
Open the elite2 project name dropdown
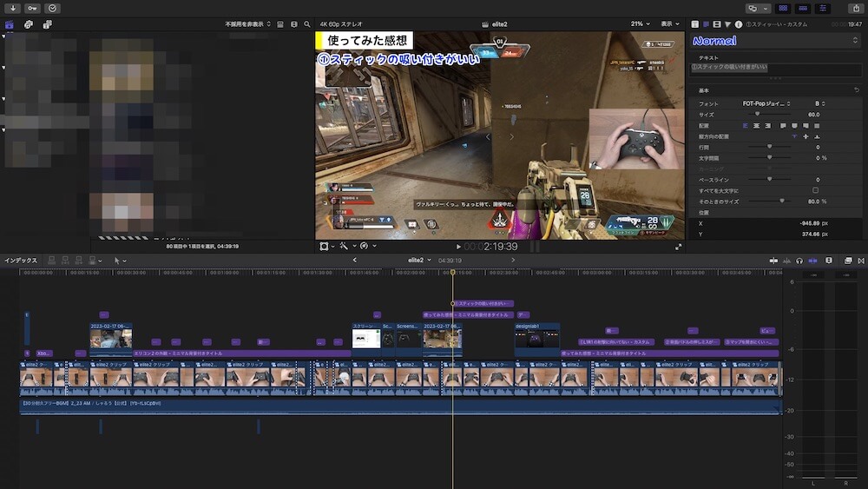pyautogui.click(x=419, y=260)
